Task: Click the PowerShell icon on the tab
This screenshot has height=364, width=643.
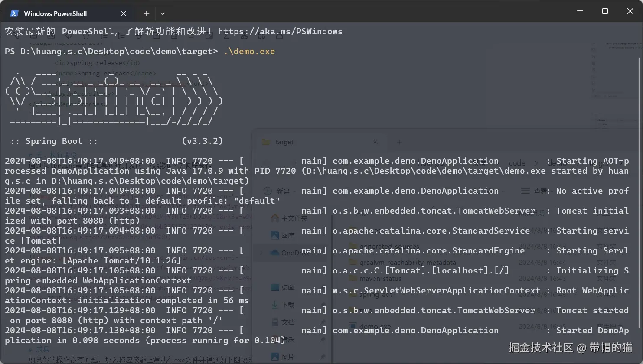Action: coord(14,13)
